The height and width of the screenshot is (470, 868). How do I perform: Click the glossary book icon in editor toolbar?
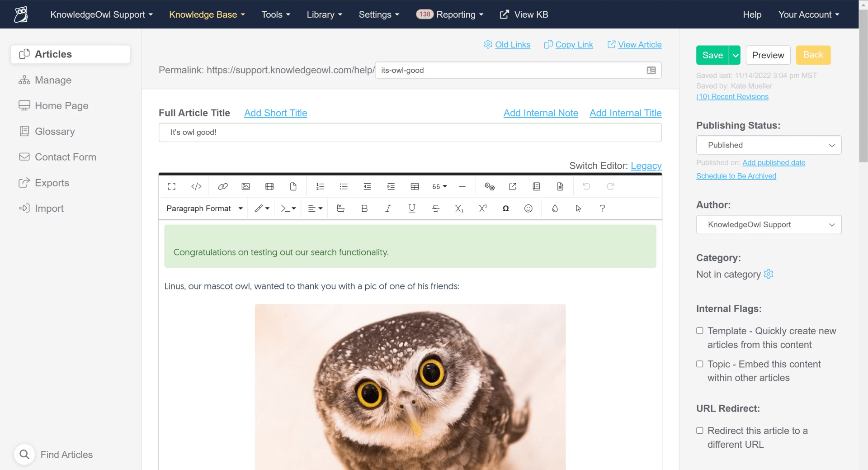tap(537, 186)
